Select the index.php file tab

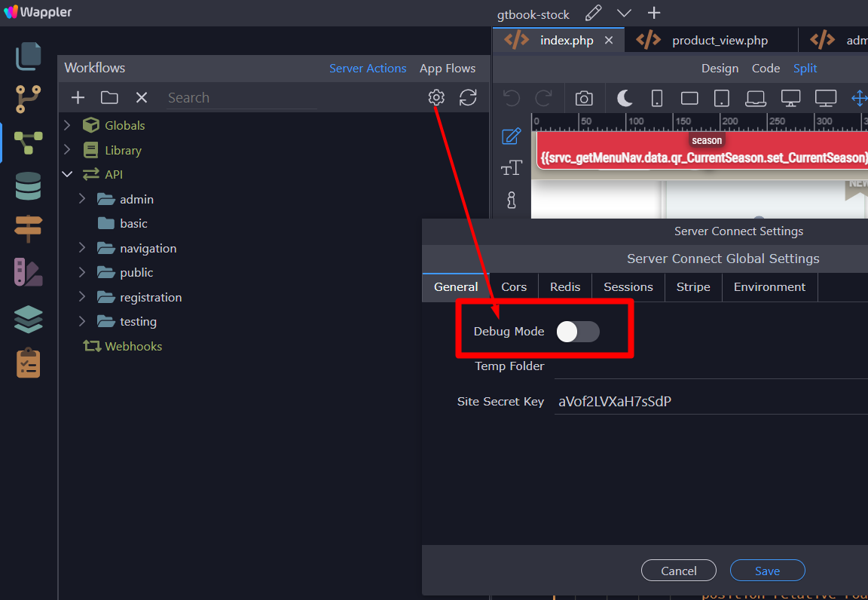[559, 41]
